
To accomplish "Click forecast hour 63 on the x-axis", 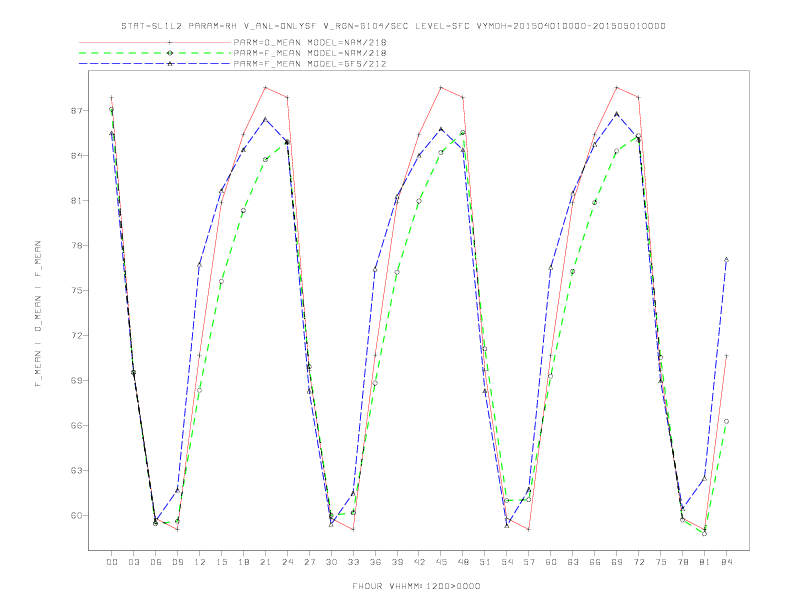I will click(x=573, y=562).
